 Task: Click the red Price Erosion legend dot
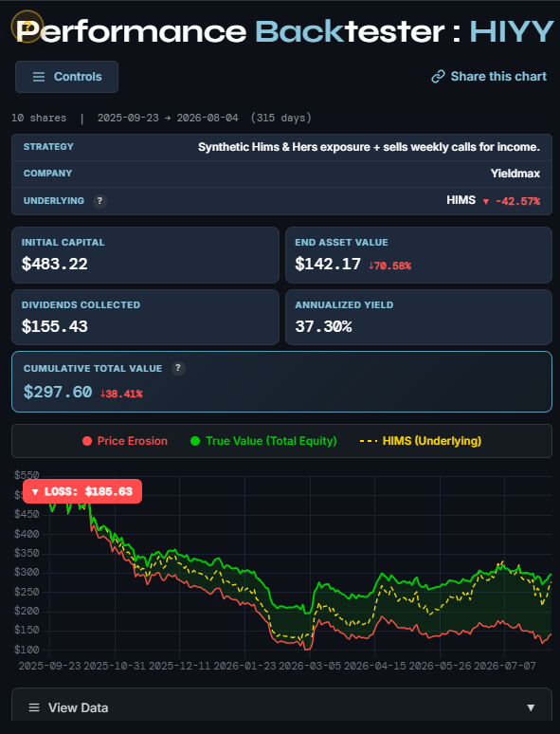87,441
